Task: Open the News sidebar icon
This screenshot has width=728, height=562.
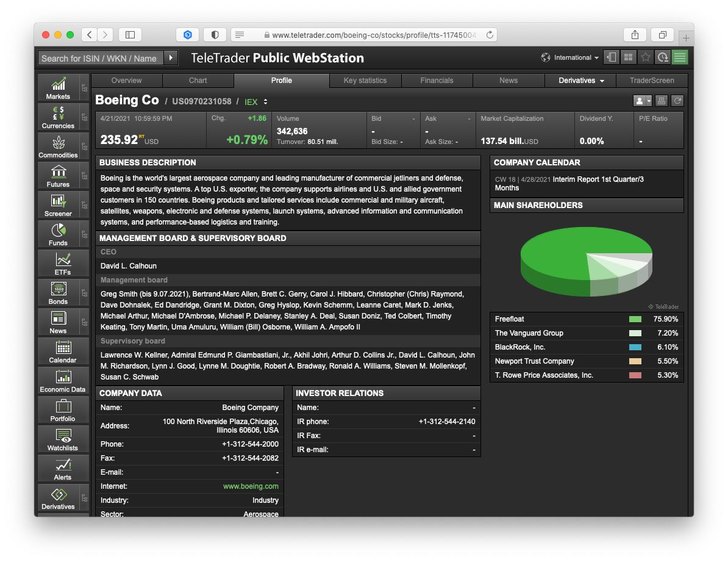Action: (58, 322)
